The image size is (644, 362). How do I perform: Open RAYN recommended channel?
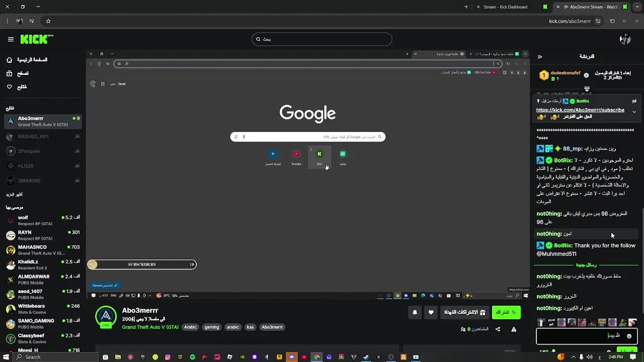pyautogui.click(x=43, y=235)
